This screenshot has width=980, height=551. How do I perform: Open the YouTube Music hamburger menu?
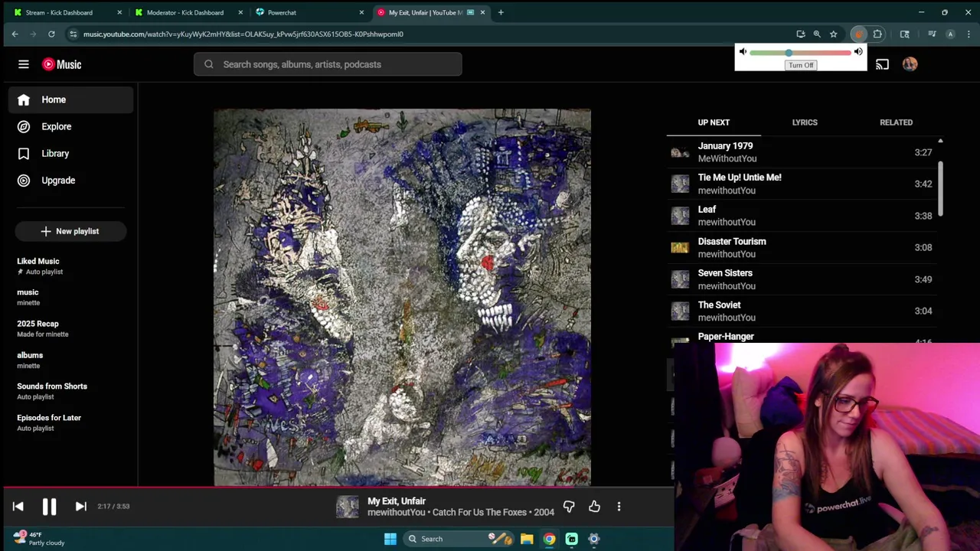[x=24, y=64]
